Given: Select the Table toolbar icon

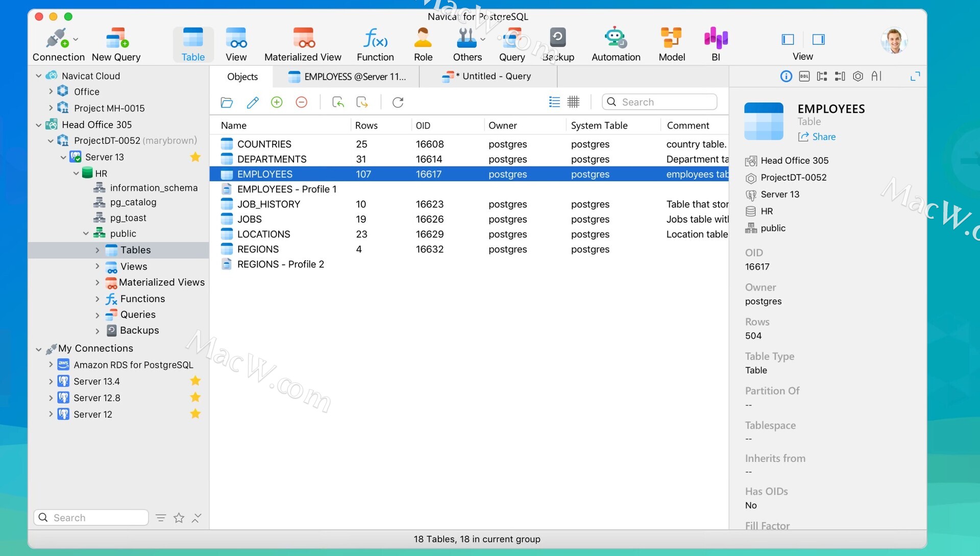Looking at the screenshot, I should (x=193, y=45).
